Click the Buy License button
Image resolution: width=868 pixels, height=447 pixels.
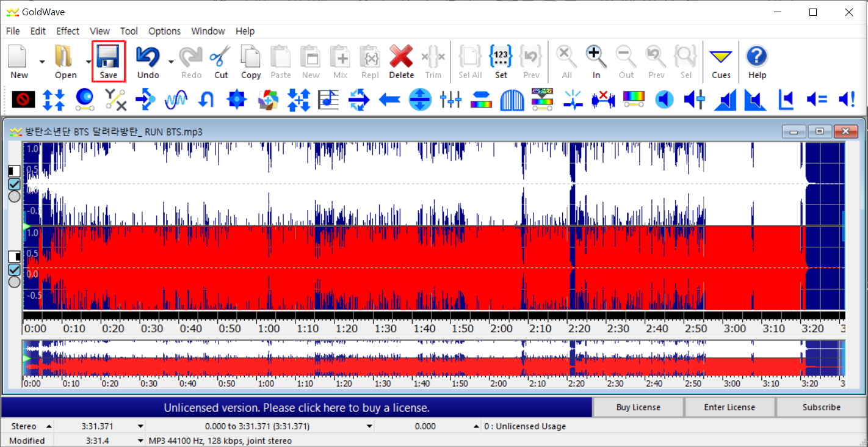click(x=638, y=407)
